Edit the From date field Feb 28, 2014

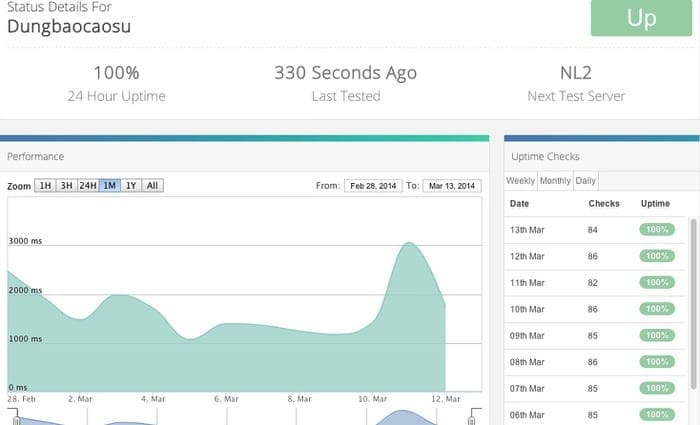pyautogui.click(x=373, y=186)
